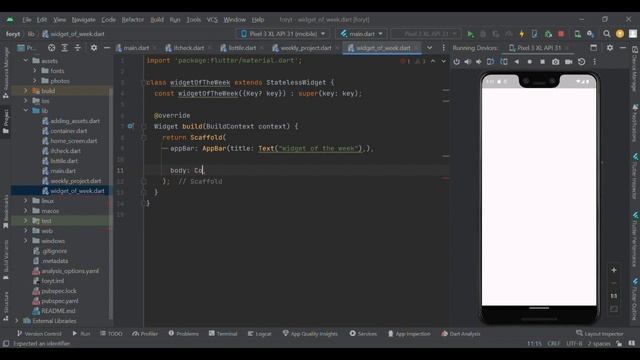Viewport: 640px width, 360px height.
Task: Trigger Flutter Hot Reload lightning icon
Action: point(521,34)
